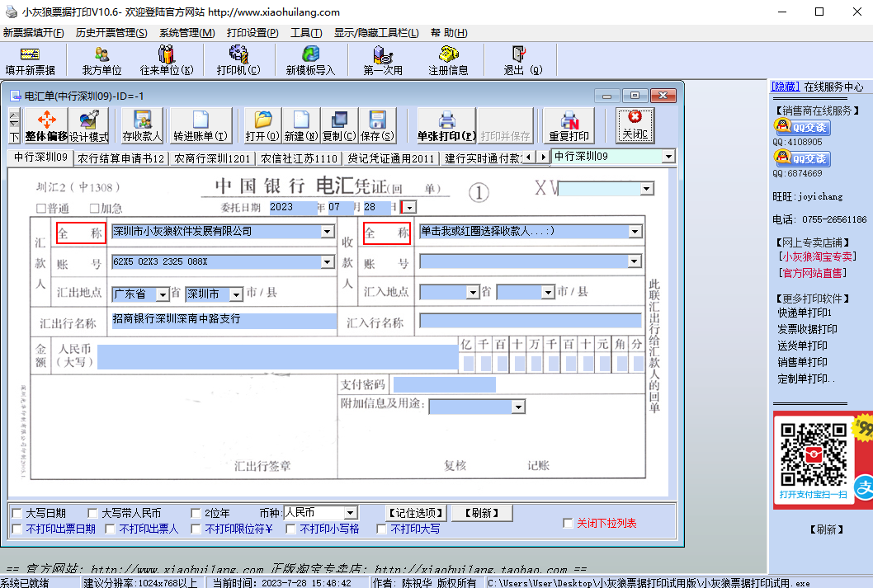Image resolution: width=873 pixels, height=588 pixels.
Task: Open the date picker dropdown arrow
Action: coord(409,208)
